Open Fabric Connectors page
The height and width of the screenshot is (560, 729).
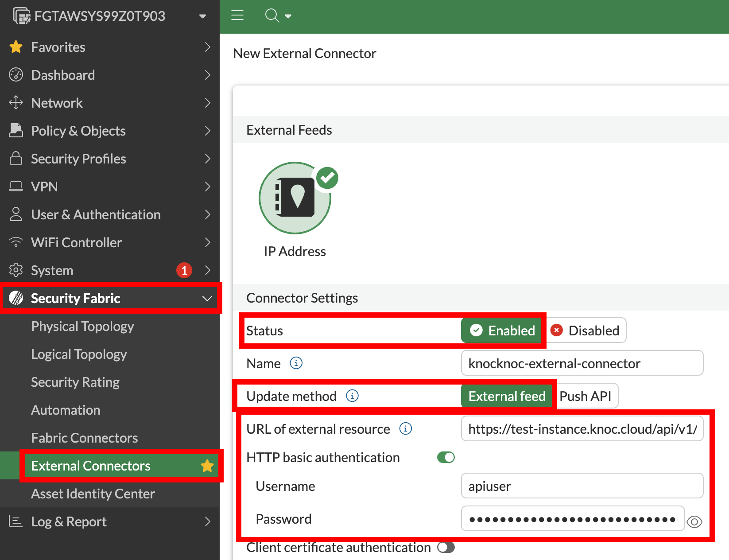pos(85,438)
